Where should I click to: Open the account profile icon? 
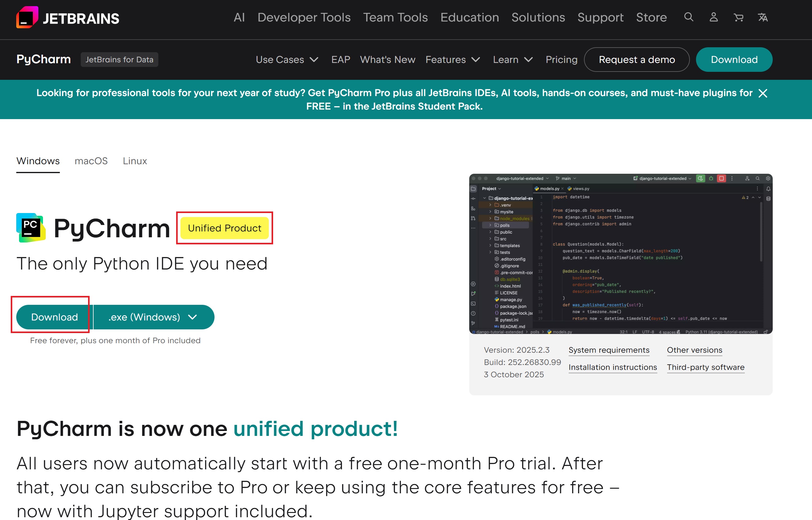coord(713,17)
